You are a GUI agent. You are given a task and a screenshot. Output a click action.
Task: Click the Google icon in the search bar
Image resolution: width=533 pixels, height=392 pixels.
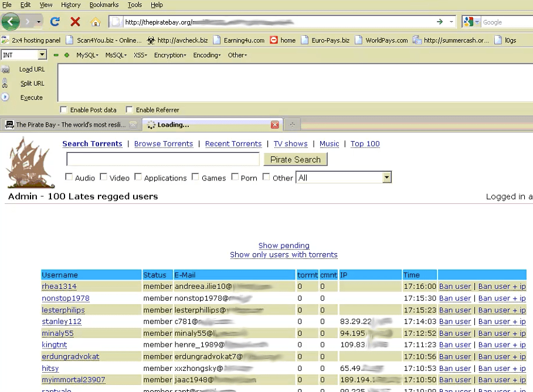coord(469,21)
